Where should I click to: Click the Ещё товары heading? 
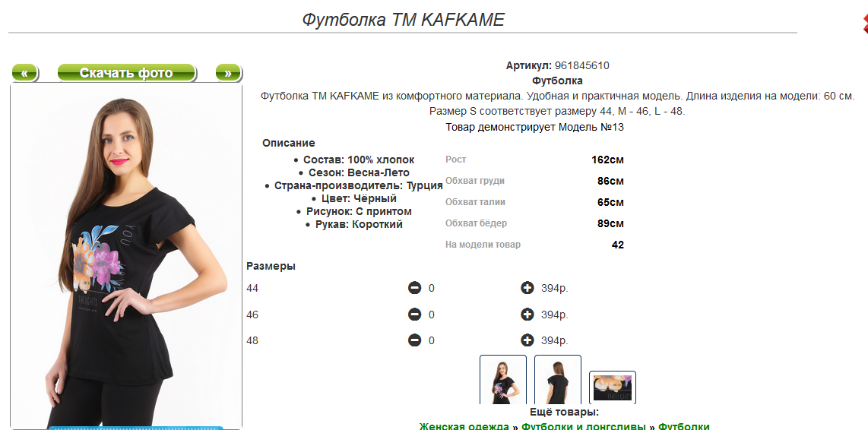click(x=564, y=413)
